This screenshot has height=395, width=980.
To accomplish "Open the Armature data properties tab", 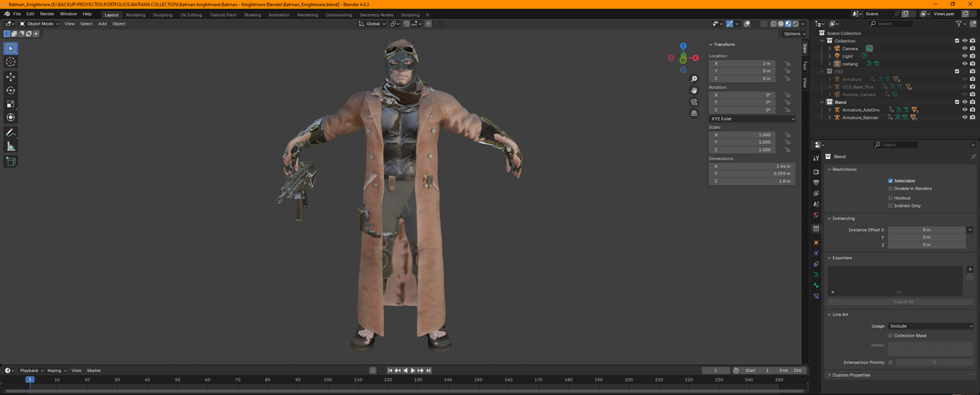I will pyautogui.click(x=816, y=275).
